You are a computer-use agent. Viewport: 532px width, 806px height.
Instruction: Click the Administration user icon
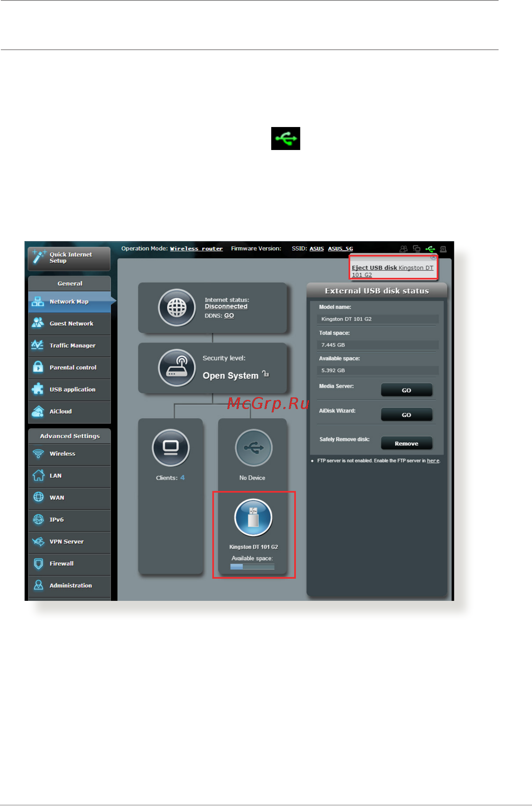(38, 585)
